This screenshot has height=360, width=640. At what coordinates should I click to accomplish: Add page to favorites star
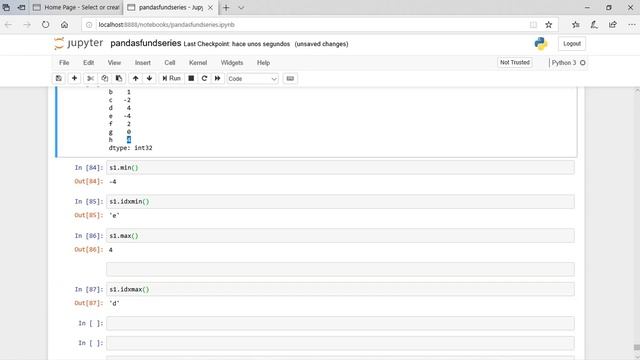[x=549, y=25]
